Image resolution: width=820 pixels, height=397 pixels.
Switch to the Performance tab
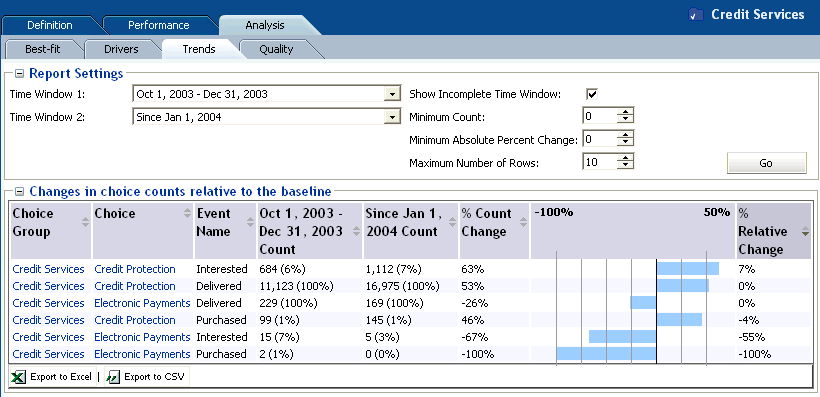coord(158,25)
